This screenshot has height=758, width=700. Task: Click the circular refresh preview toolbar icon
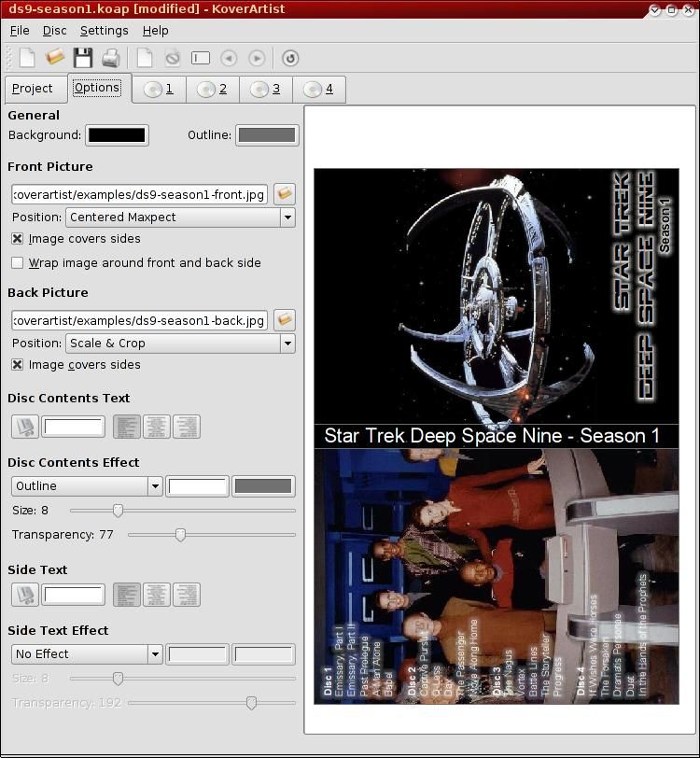point(290,59)
